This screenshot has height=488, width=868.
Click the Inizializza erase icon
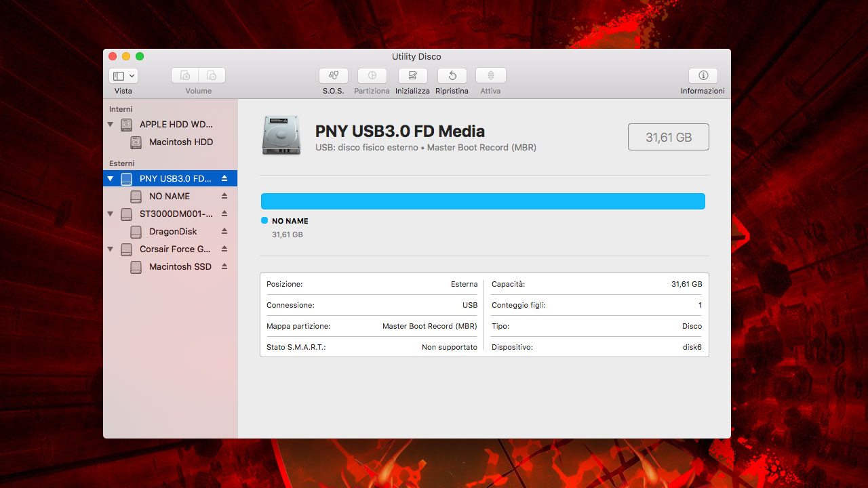412,76
